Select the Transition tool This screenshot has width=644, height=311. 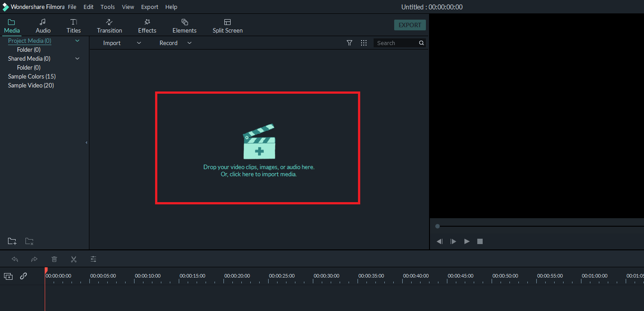(x=109, y=25)
